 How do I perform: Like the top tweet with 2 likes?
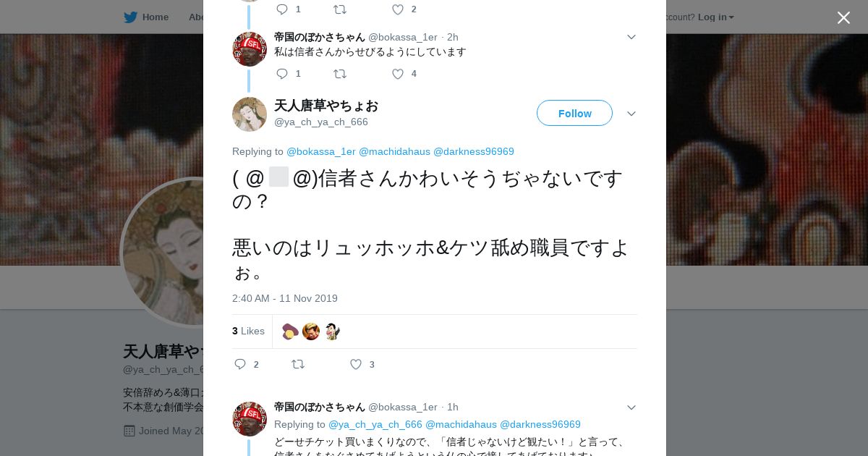coord(398,9)
